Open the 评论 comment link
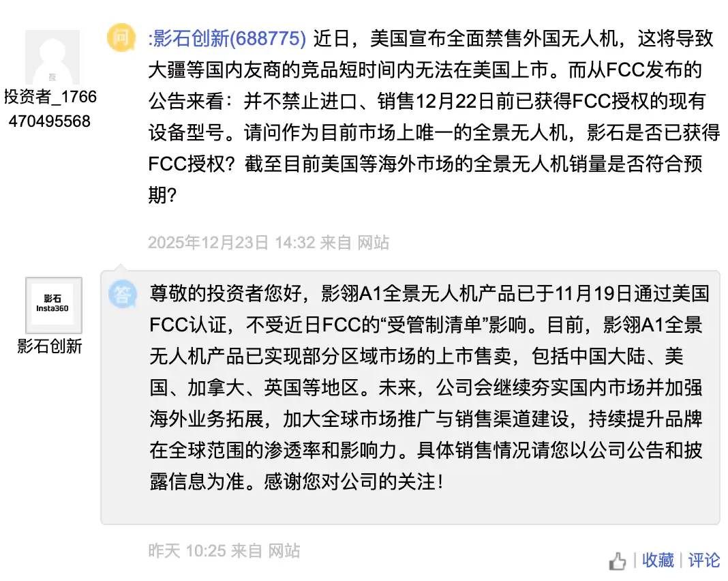Viewport: 728px width, 581px height. (703, 561)
